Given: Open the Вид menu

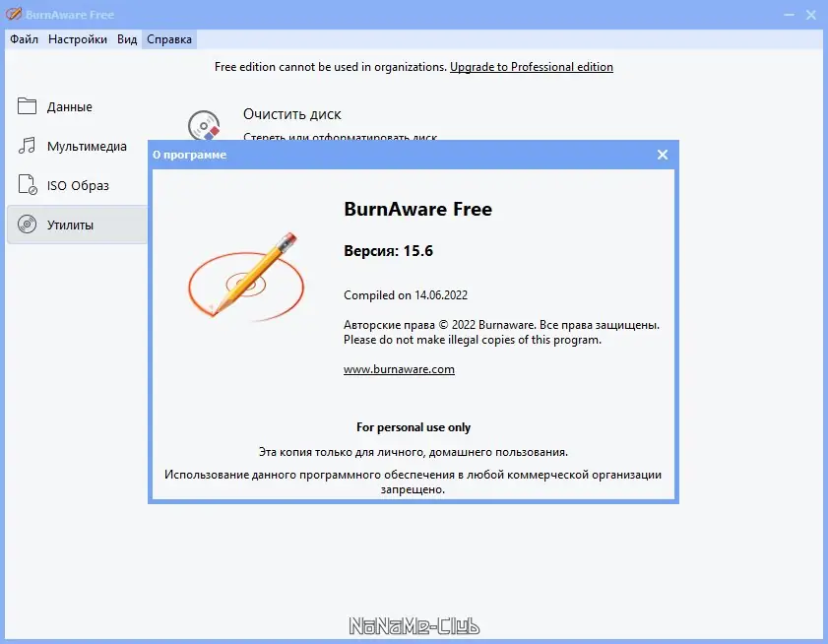Looking at the screenshot, I should click(x=125, y=39).
